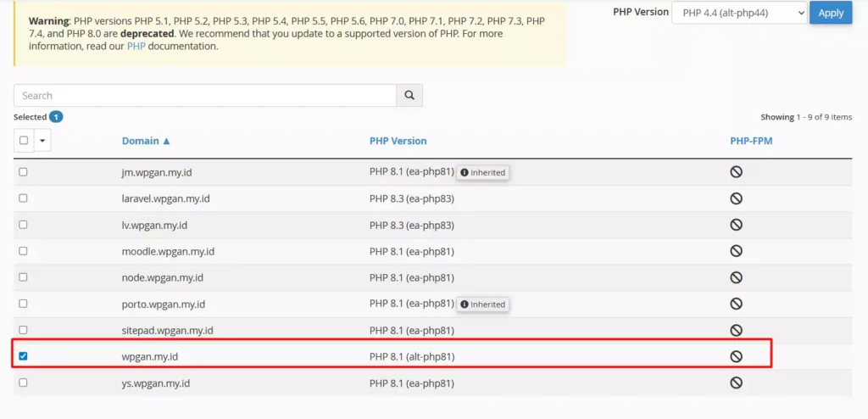This screenshot has width=868, height=419.
Task: Click disabled PHP-FPM icon for jm.wpgan.my.id
Action: tap(736, 172)
